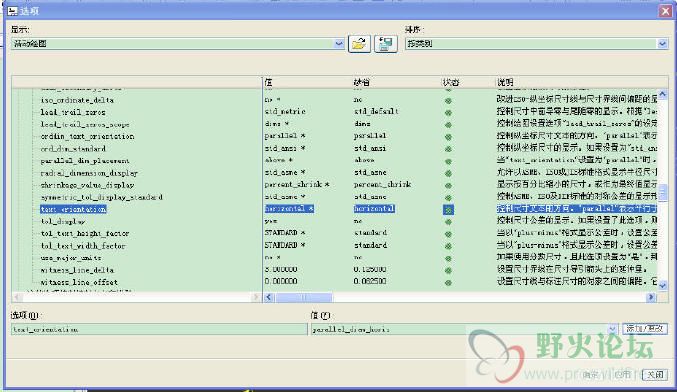The image size is (677, 392).
Task: Click the 添加/更改 button
Action: pyautogui.click(x=645, y=329)
